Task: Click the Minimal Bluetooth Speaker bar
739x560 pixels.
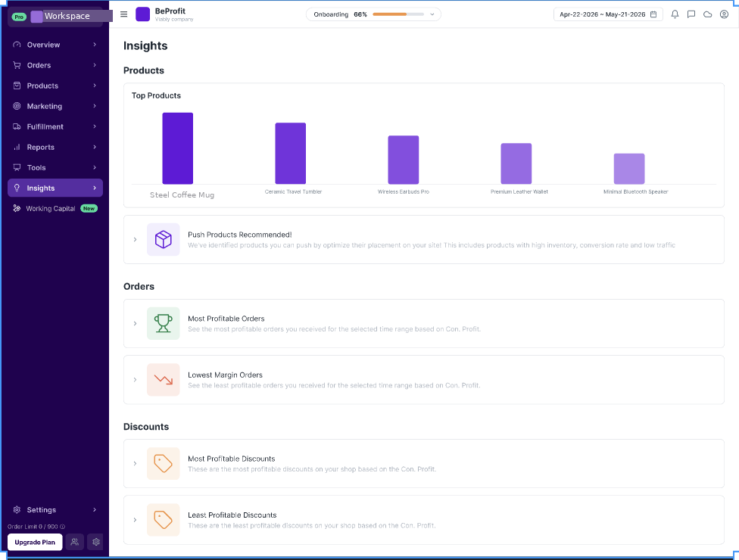Action: tap(629, 169)
